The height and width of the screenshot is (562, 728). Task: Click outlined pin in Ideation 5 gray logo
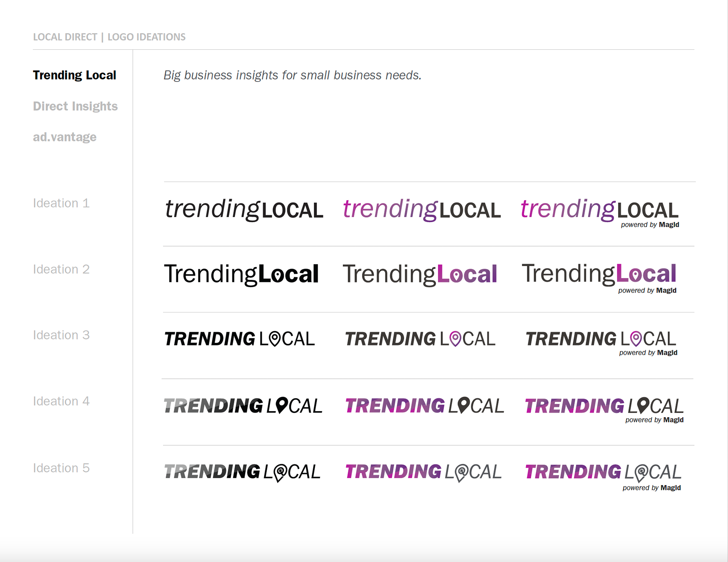pyautogui.click(x=281, y=473)
